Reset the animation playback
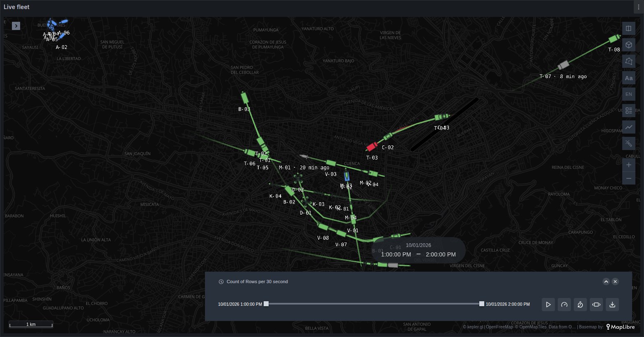The width and height of the screenshot is (644, 337). pyautogui.click(x=580, y=305)
